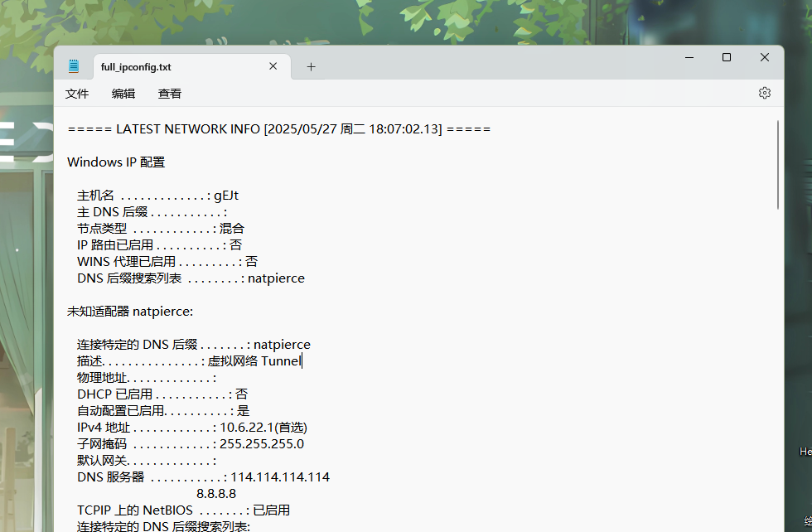The image size is (812, 532).
Task: Open Notepad settings gear icon
Action: pos(764,94)
